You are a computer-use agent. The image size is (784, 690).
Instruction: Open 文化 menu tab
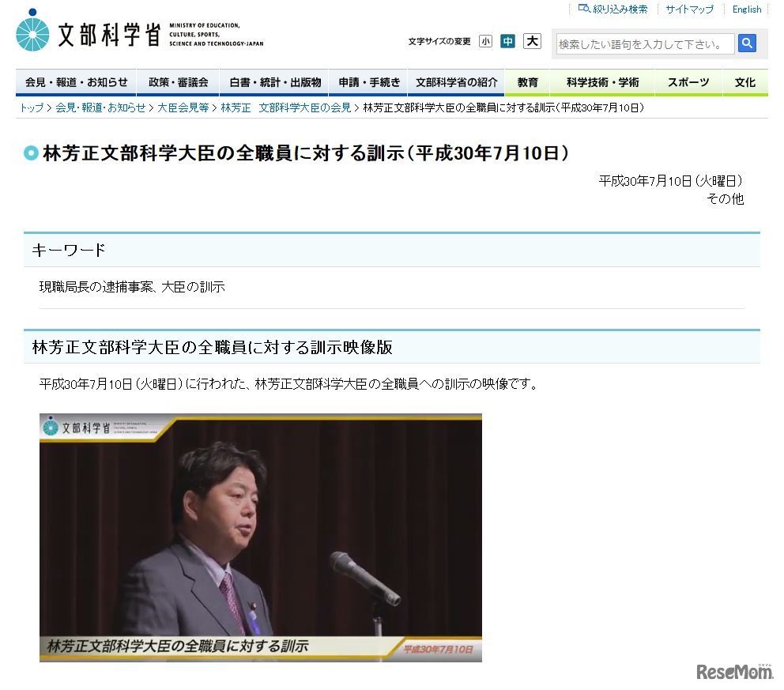(745, 82)
